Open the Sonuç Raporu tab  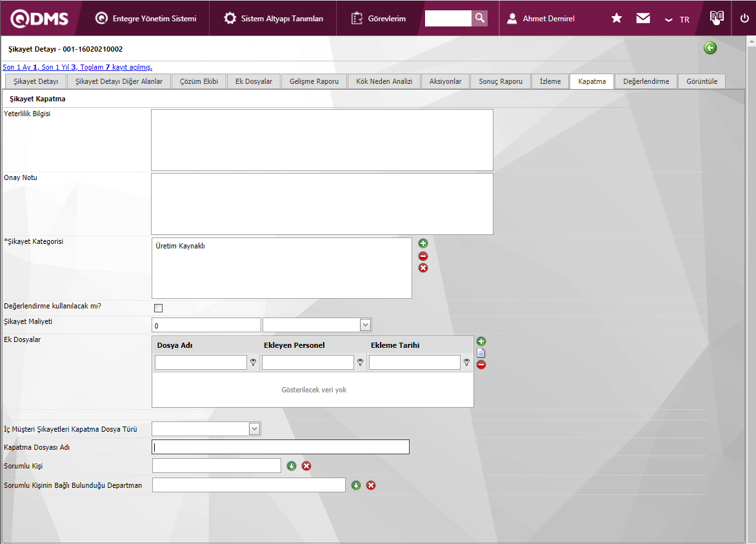pyautogui.click(x=501, y=81)
